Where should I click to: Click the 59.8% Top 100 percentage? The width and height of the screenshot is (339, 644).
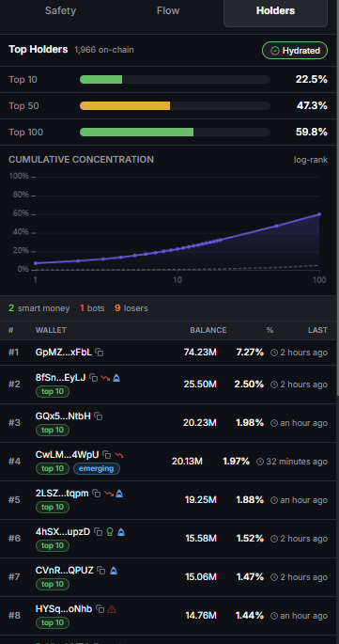tap(312, 132)
